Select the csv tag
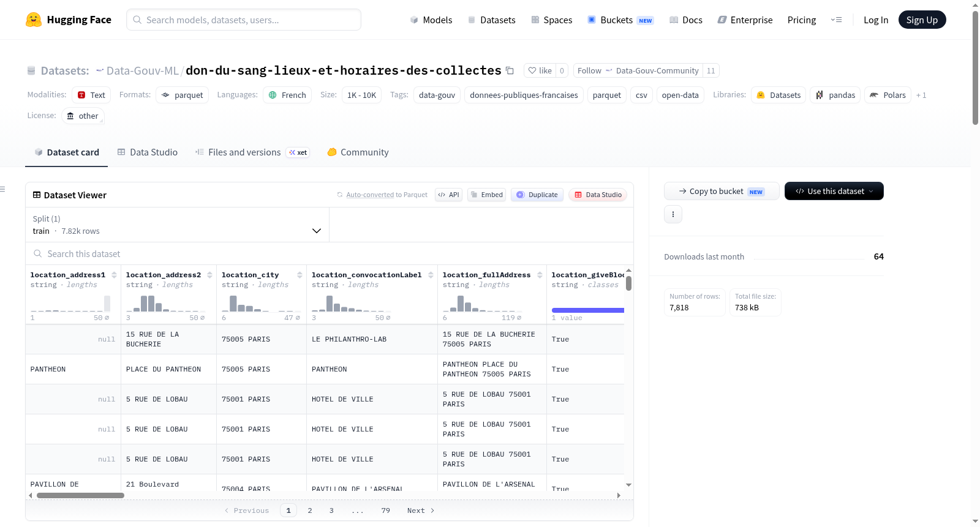Image resolution: width=980 pixels, height=527 pixels. [x=641, y=95]
